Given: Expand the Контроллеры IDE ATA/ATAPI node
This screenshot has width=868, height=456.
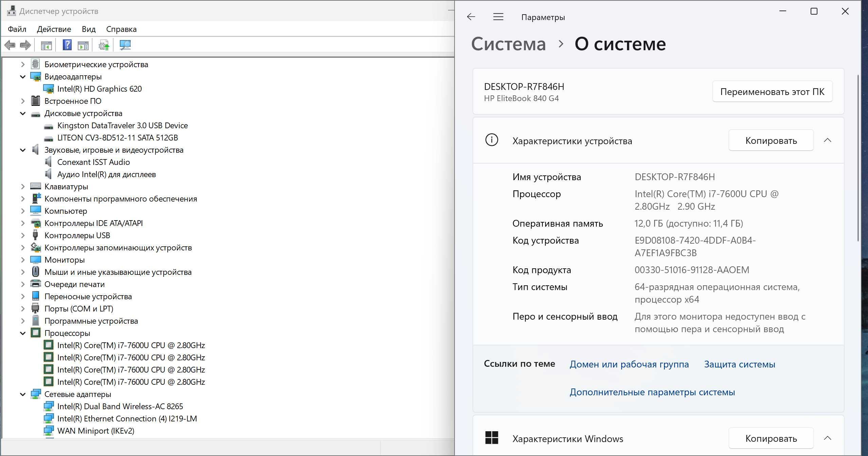Looking at the screenshot, I should point(23,223).
